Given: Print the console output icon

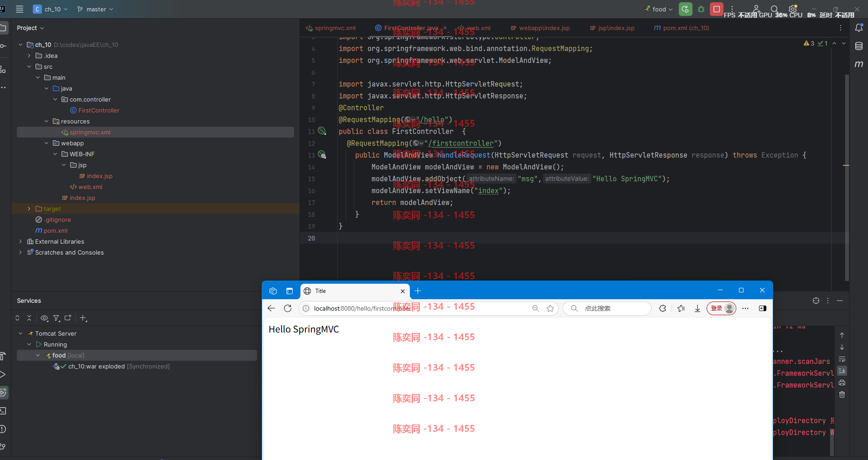Looking at the screenshot, I should pos(842,383).
